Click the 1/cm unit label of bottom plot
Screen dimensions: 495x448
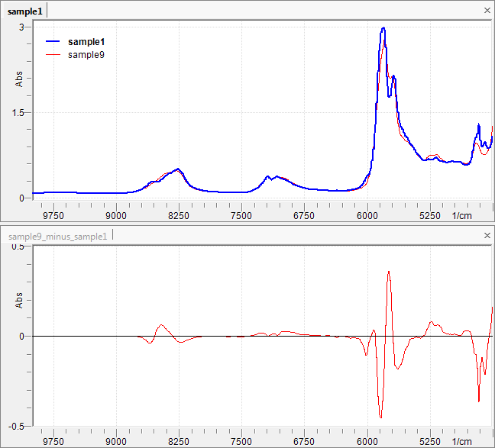(x=461, y=441)
